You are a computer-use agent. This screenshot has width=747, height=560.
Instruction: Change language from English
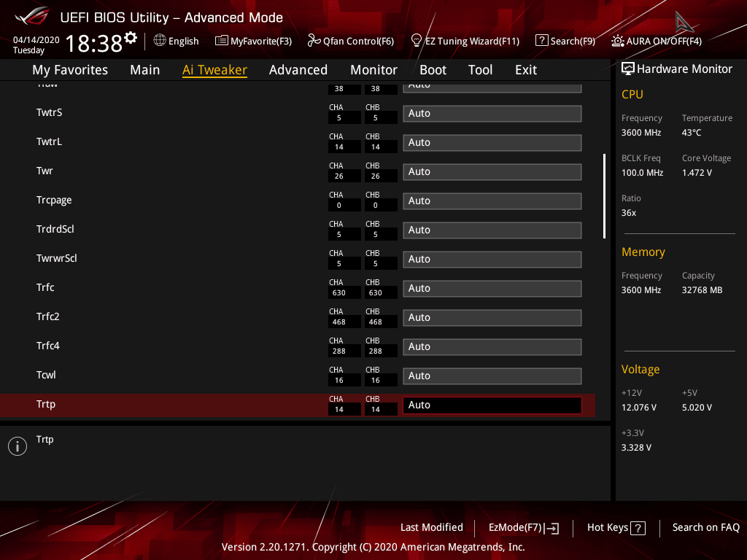click(x=183, y=41)
